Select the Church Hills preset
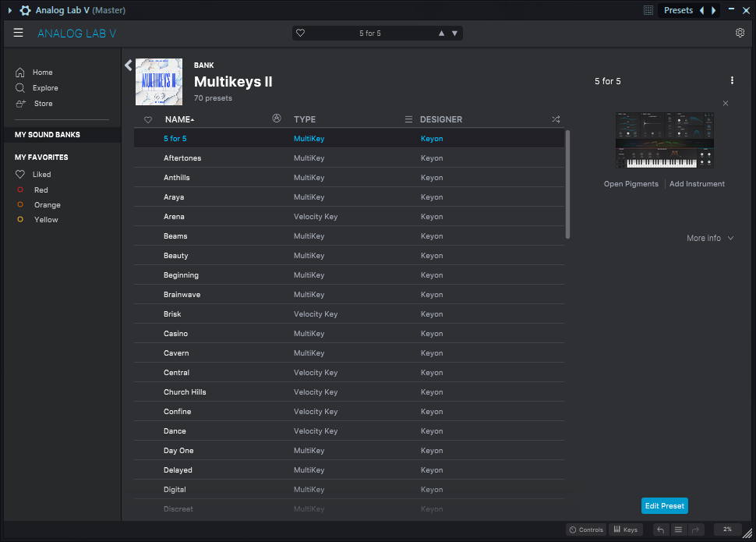 tap(349, 392)
